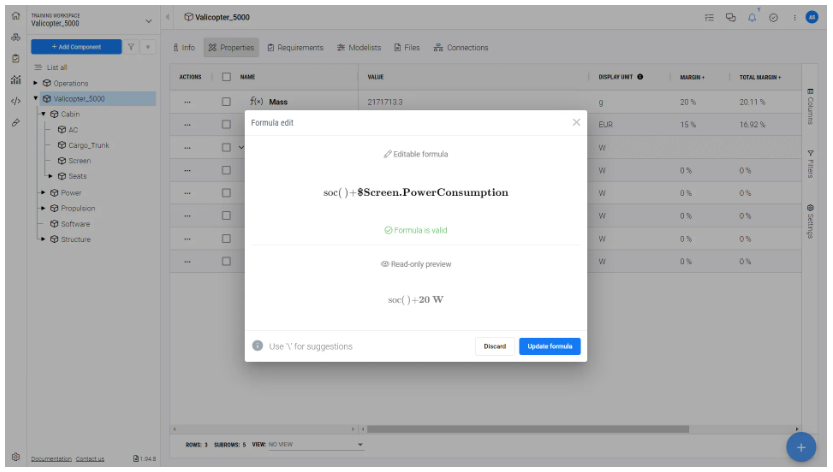This screenshot has width=833, height=472.
Task: Check the Mass row checkbox
Action: coord(226,102)
